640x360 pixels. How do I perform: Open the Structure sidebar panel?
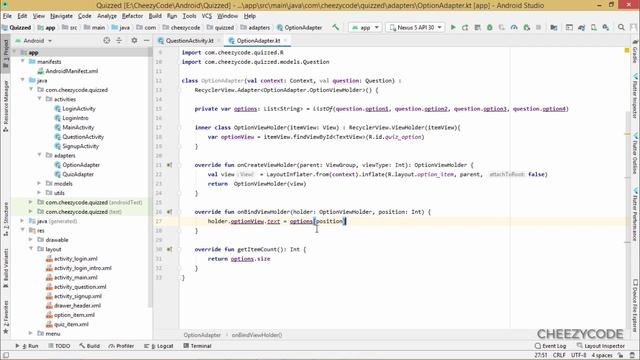(x=5, y=219)
